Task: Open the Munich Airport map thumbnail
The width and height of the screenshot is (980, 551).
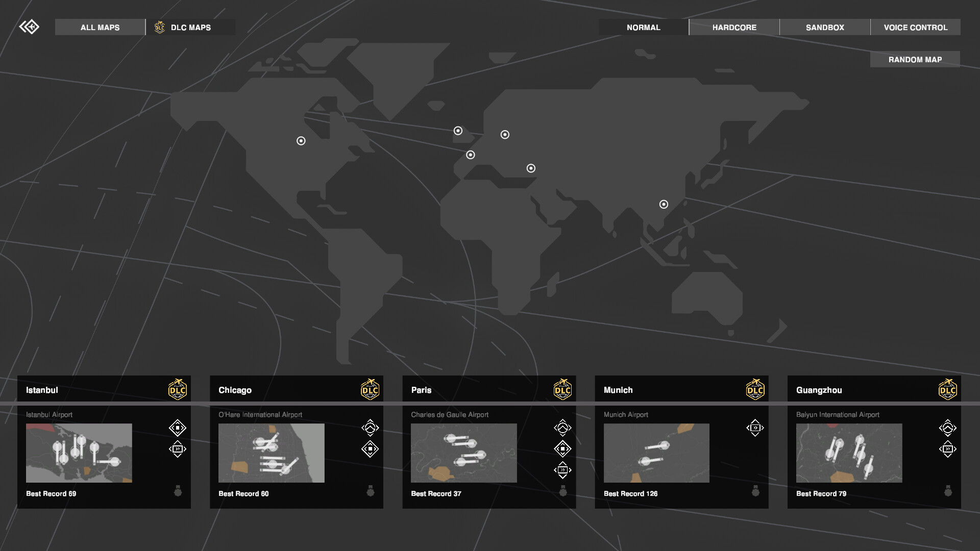Action: coord(656,453)
